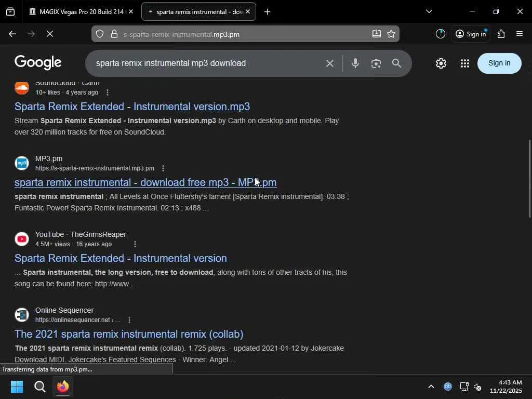Click the MP3.pm site favicon
The height and width of the screenshot is (399, 532).
pos(22,163)
